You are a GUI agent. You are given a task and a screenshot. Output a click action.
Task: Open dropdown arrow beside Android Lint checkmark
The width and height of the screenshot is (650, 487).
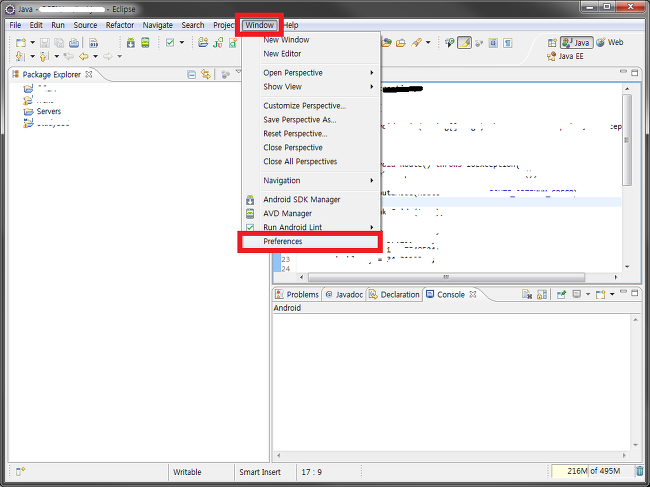182,43
